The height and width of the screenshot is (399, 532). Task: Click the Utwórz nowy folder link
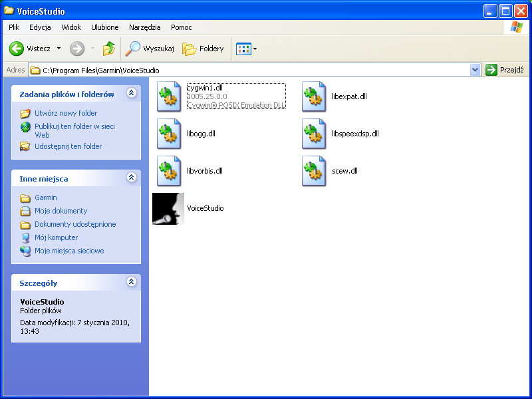[x=66, y=113]
